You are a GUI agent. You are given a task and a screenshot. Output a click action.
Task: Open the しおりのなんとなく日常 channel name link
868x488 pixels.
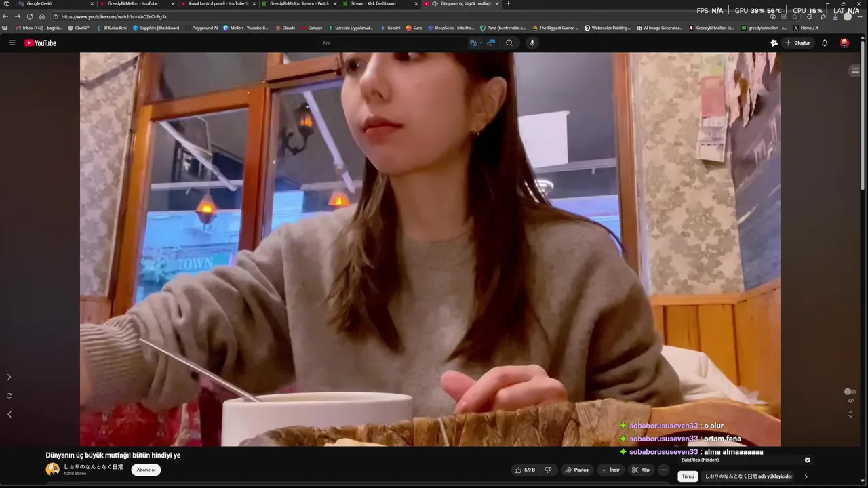pos(94,467)
